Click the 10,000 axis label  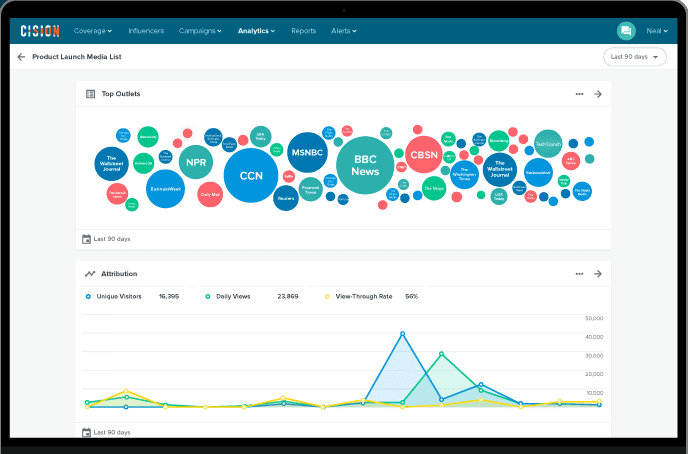coord(595,393)
